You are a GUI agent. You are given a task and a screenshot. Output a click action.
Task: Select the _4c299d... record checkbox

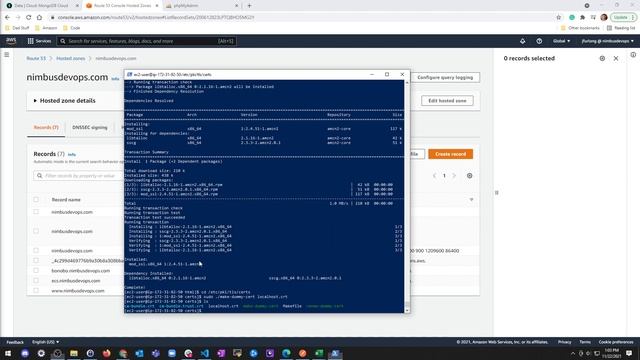tap(36, 260)
